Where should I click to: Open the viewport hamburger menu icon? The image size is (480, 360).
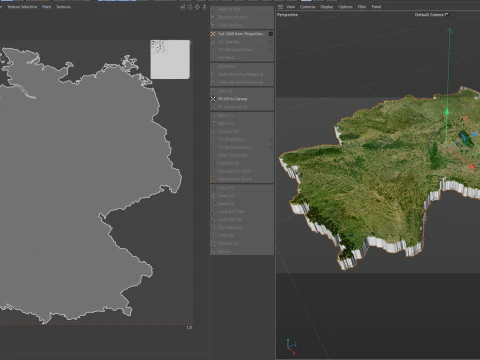(280, 7)
